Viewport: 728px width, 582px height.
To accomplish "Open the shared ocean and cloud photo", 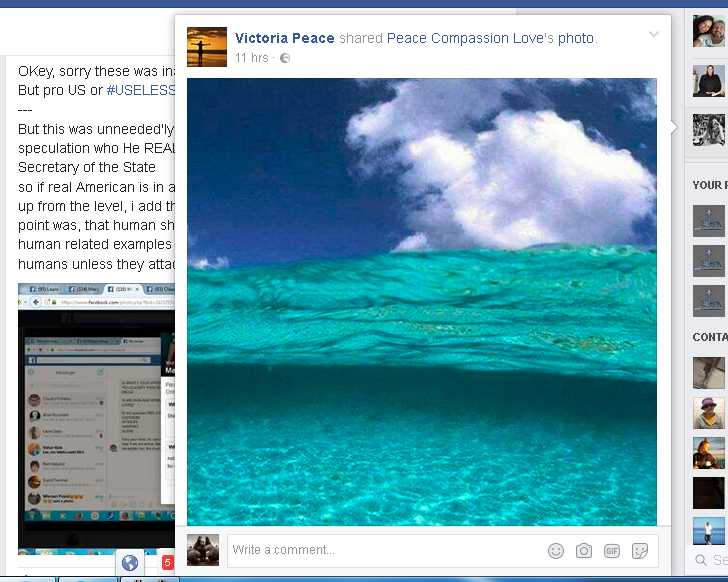I will [422, 302].
